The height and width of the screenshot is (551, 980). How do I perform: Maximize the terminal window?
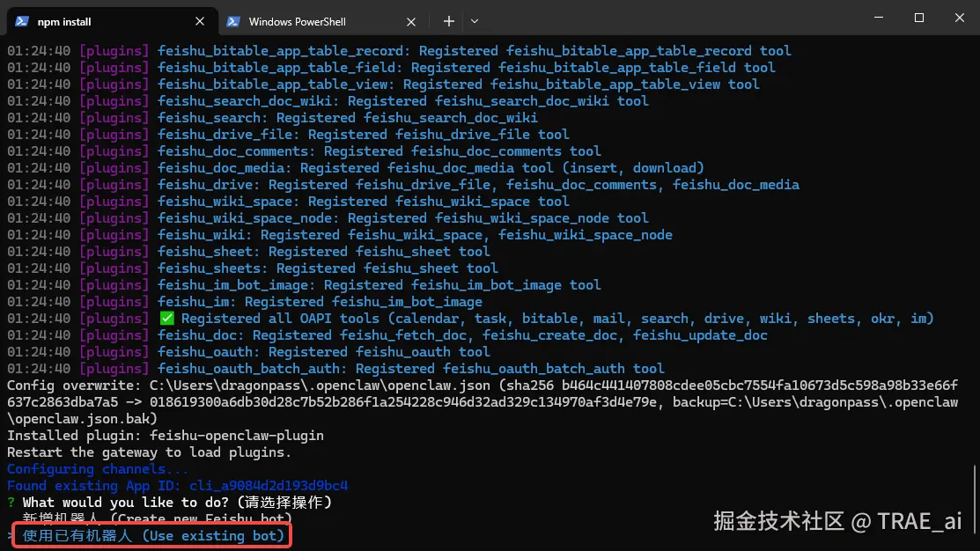tap(918, 18)
